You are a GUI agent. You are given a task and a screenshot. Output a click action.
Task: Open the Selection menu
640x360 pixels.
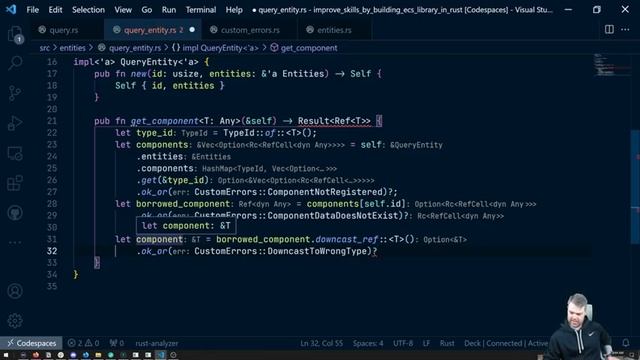88,10
